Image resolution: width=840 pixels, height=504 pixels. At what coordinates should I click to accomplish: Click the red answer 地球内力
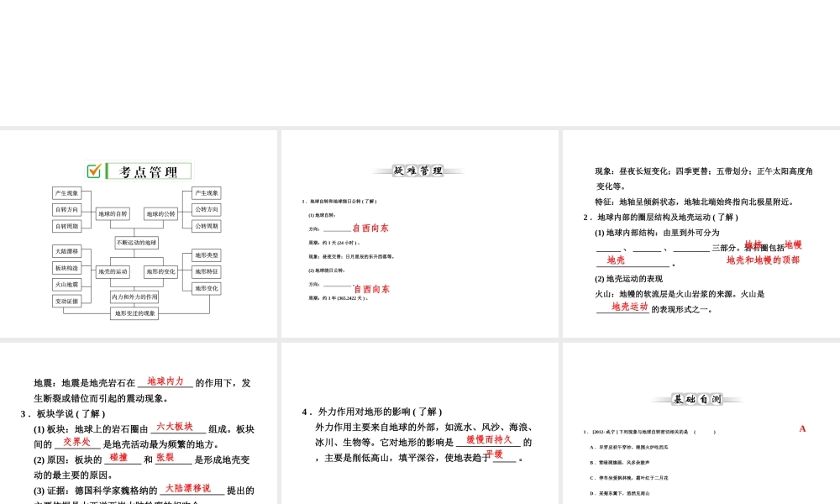click(x=165, y=381)
